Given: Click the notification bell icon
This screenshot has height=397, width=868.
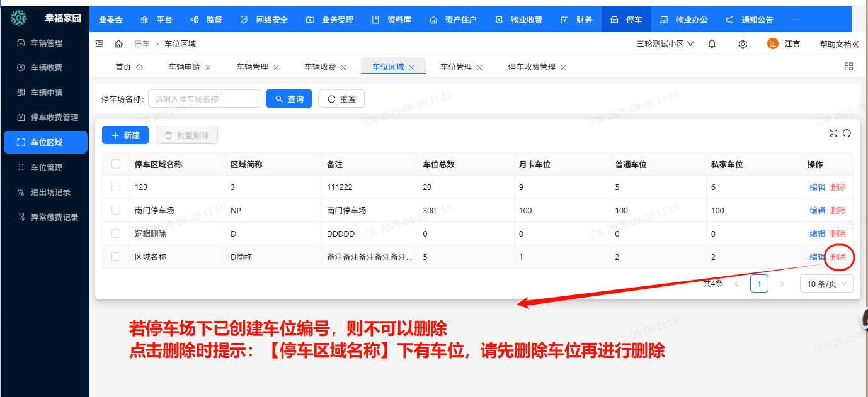Looking at the screenshot, I should tap(712, 44).
